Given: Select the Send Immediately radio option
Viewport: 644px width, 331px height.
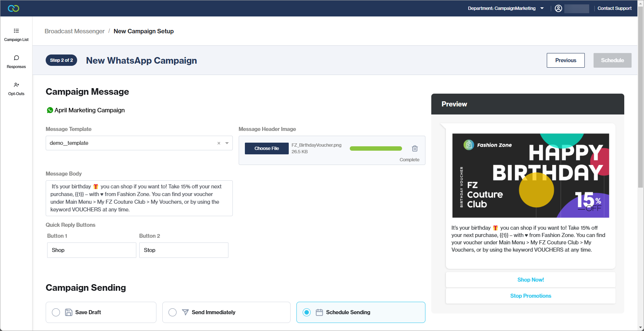Looking at the screenshot, I should (x=173, y=312).
